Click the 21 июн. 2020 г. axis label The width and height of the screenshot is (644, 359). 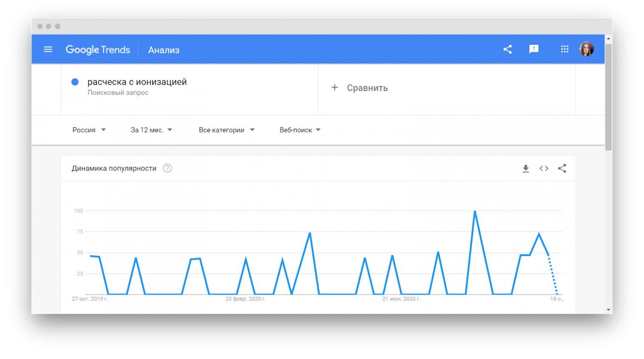click(401, 299)
